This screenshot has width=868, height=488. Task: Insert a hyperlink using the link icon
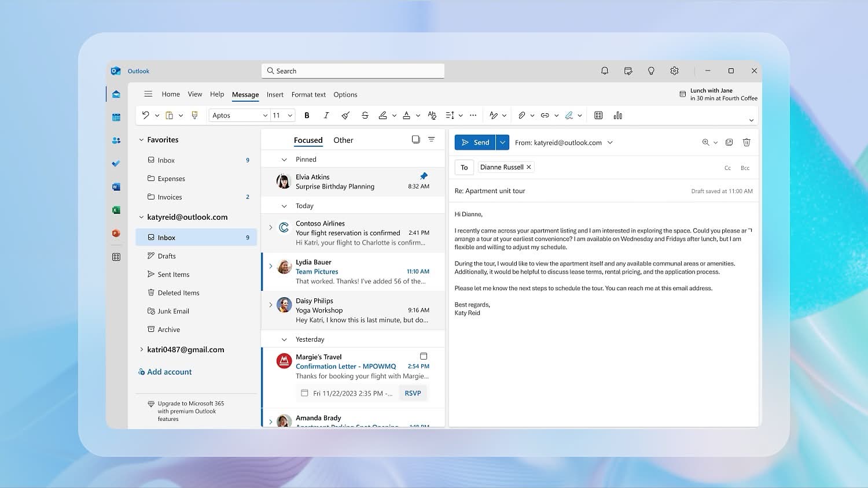tap(545, 115)
